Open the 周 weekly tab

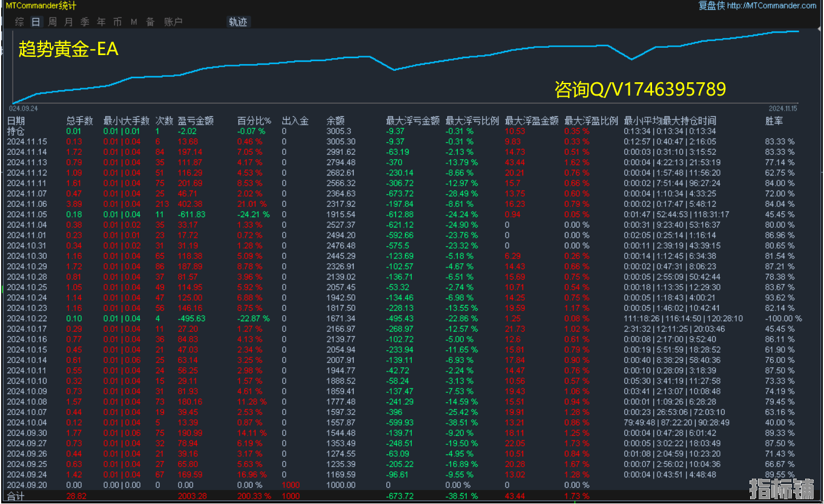53,22
